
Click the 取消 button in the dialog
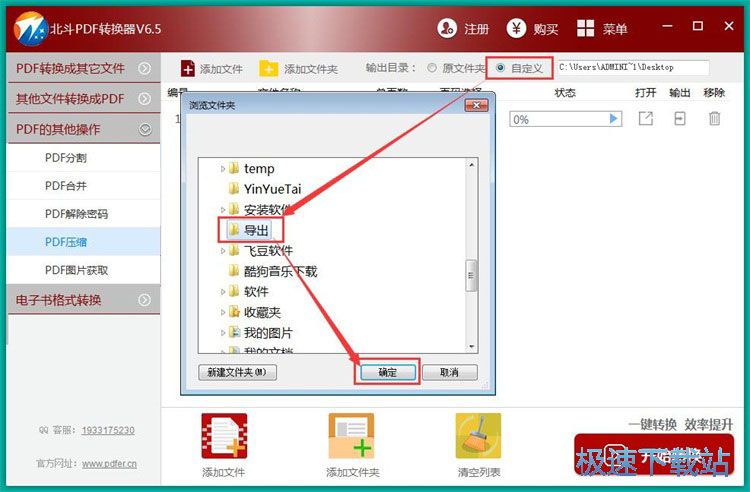click(450, 372)
